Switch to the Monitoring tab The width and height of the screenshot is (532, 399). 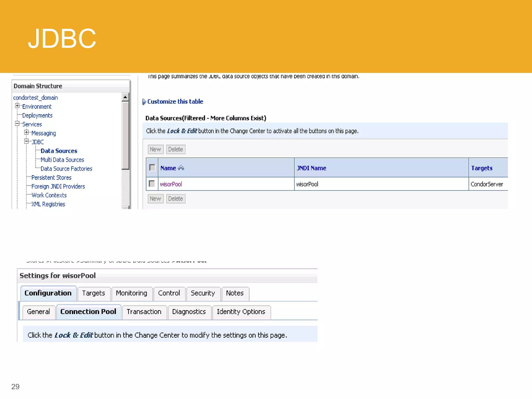click(x=132, y=294)
